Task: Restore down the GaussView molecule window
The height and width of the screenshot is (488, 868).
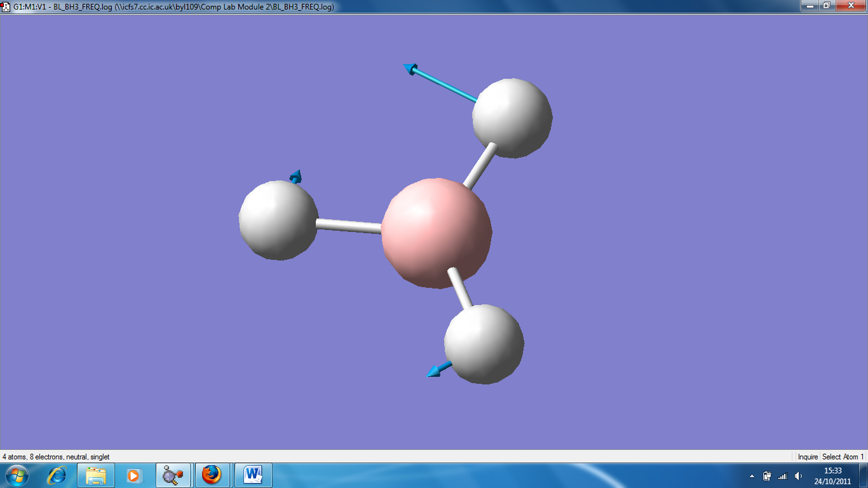Action: tap(827, 6)
